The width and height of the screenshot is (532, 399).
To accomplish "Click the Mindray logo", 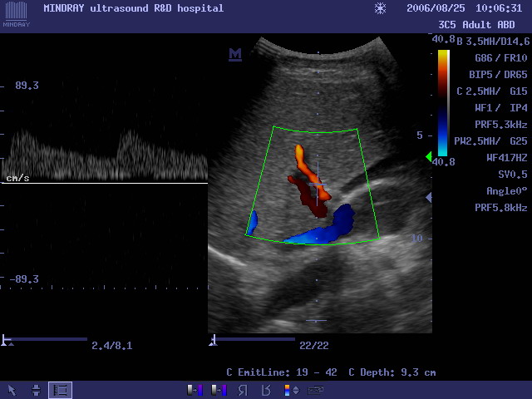I will click(x=17, y=14).
